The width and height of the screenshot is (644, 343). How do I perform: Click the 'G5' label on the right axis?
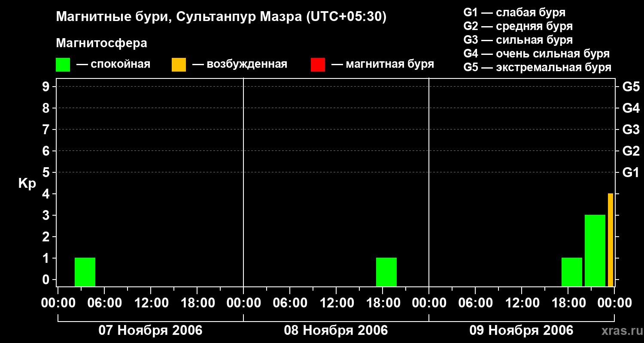pos(631,87)
